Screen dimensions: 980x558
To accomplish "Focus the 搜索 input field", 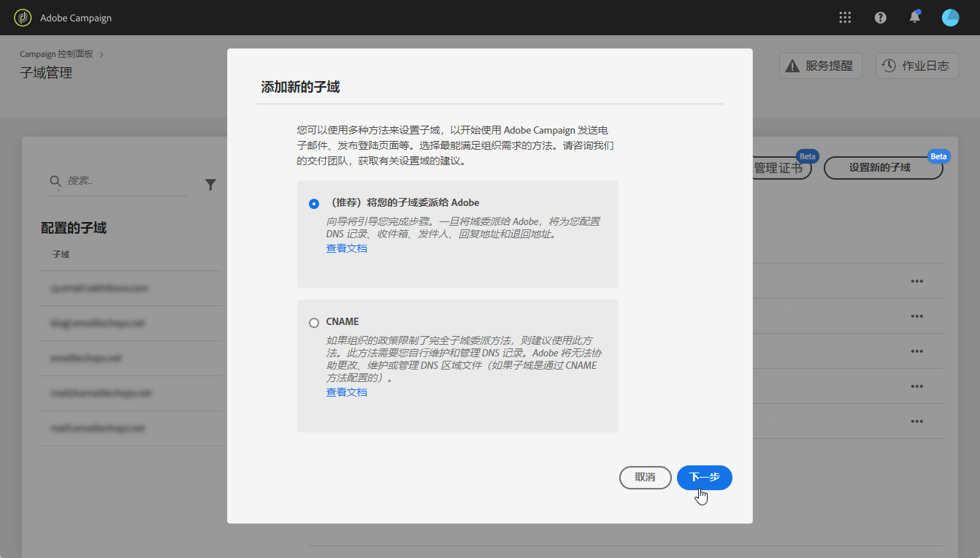I will click(x=118, y=181).
